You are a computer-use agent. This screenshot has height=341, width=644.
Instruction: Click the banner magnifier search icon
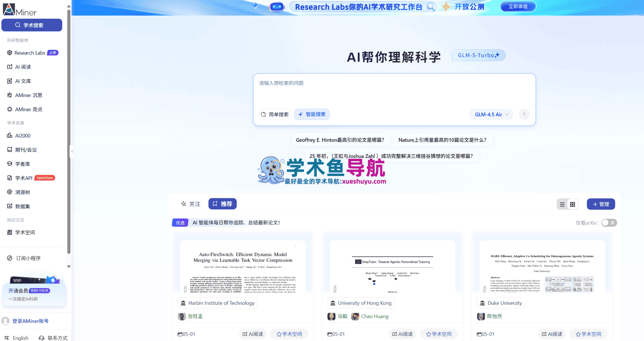tap(431, 7)
